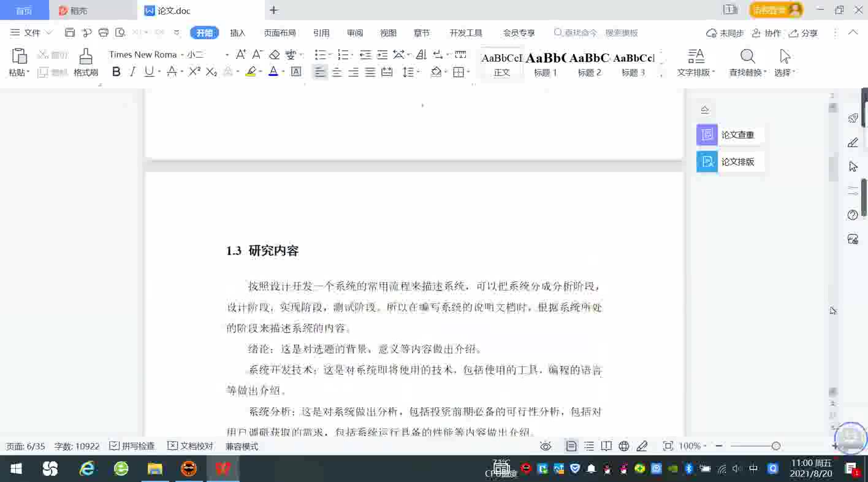Click the 论文排版 thesis layout item
This screenshot has height=482, width=868.
click(729, 162)
